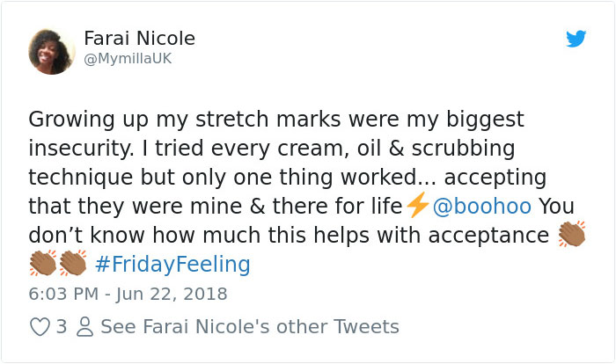Open Farai Nicole's profile picture

[x=52, y=51]
